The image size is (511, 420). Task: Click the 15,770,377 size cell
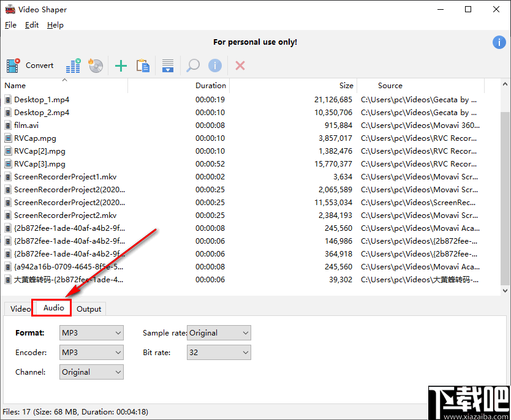333,164
